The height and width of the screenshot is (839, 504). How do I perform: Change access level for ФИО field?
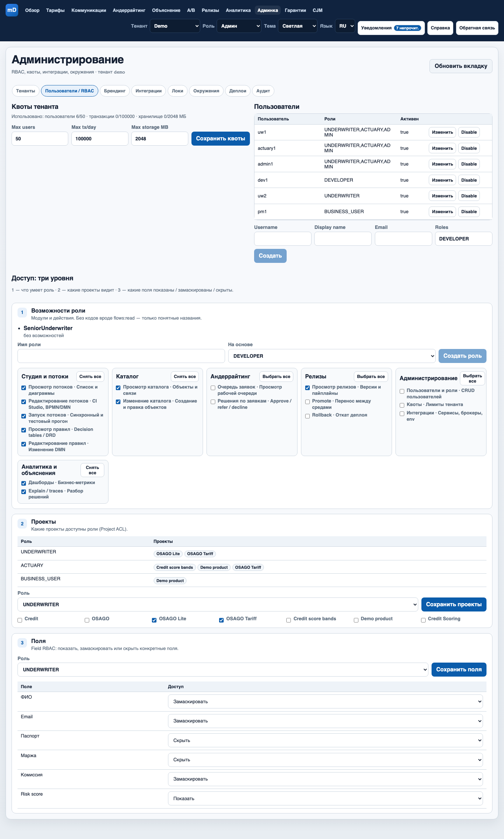[x=325, y=701]
